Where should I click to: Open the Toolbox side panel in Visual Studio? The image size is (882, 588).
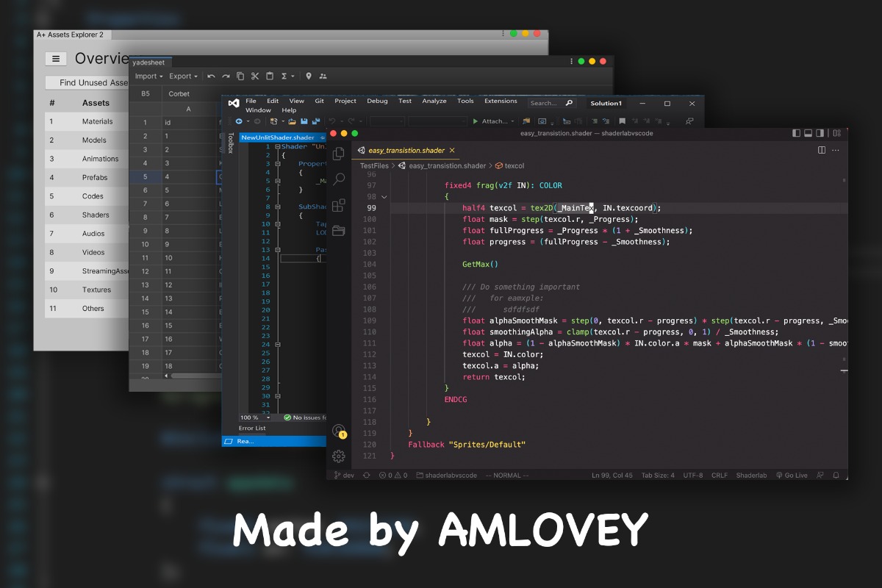[230, 143]
